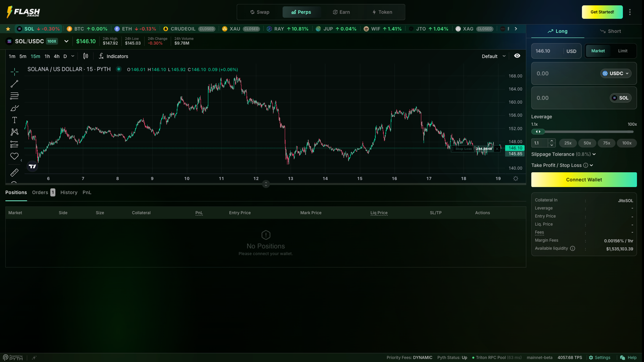This screenshot has width=644, height=362.
Task: Choose the brush drawing tool
Action: coord(14,108)
